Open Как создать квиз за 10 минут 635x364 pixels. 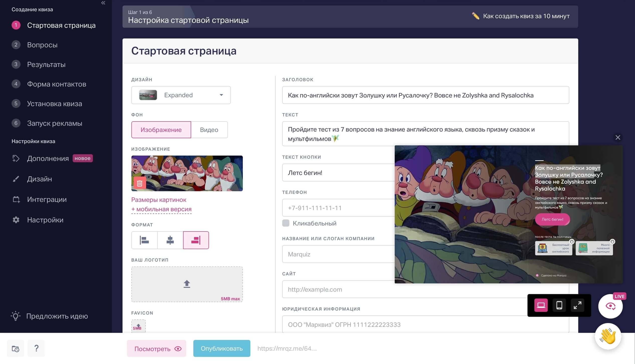526,16
